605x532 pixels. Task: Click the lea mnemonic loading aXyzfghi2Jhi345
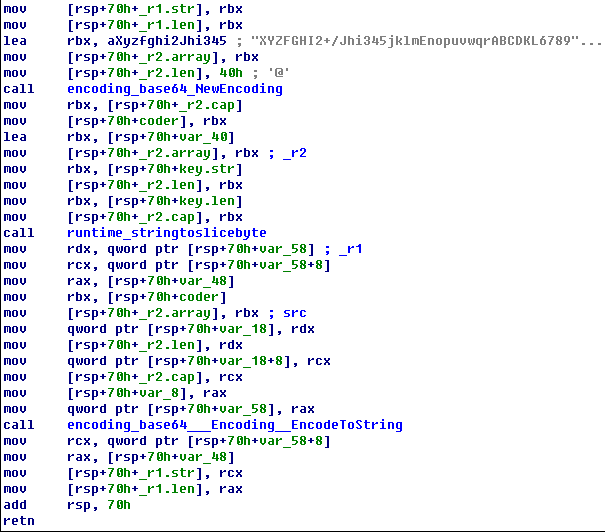coord(15,41)
